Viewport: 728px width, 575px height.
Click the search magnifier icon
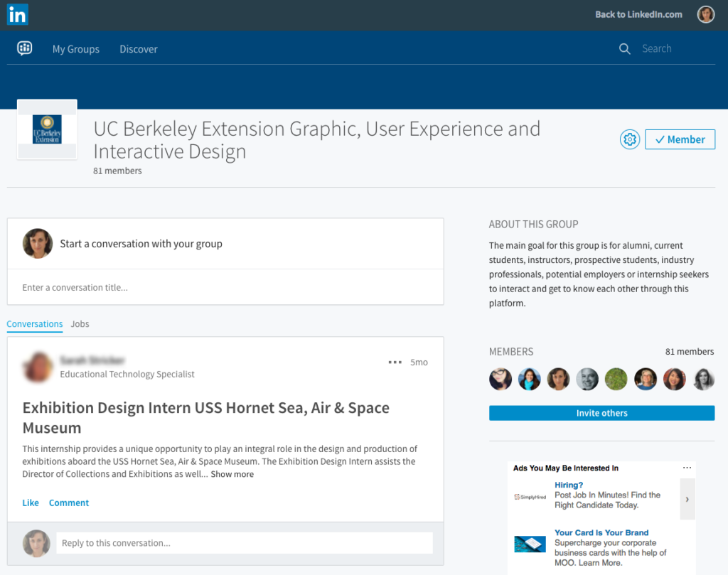(x=624, y=49)
